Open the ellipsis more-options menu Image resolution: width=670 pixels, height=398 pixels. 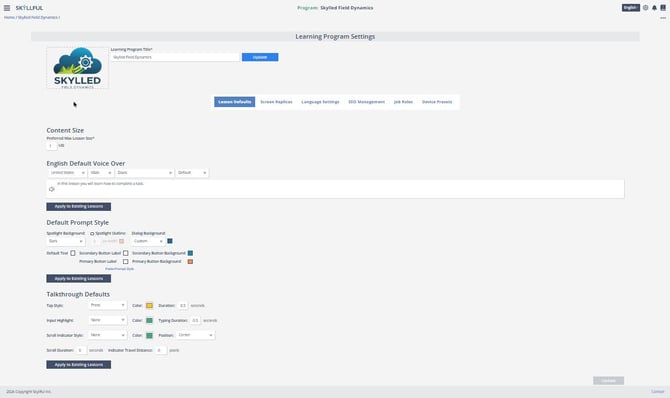point(663,18)
